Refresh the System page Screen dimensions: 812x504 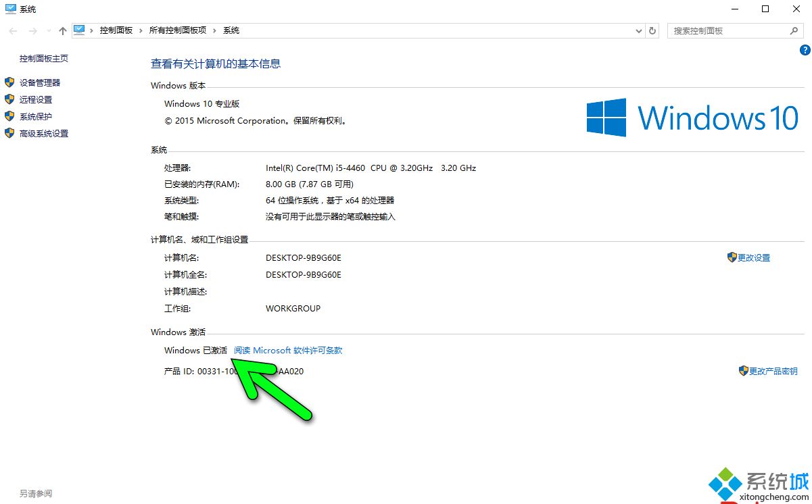(652, 31)
